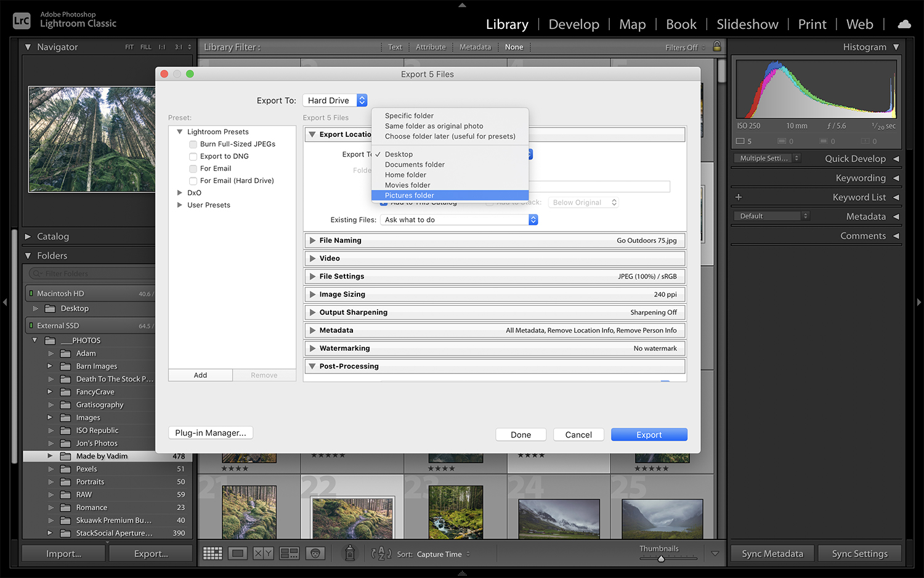Select the Made by Vadim folder
The image size is (924, 578).
pyautogui.click(x=108, y=456)
